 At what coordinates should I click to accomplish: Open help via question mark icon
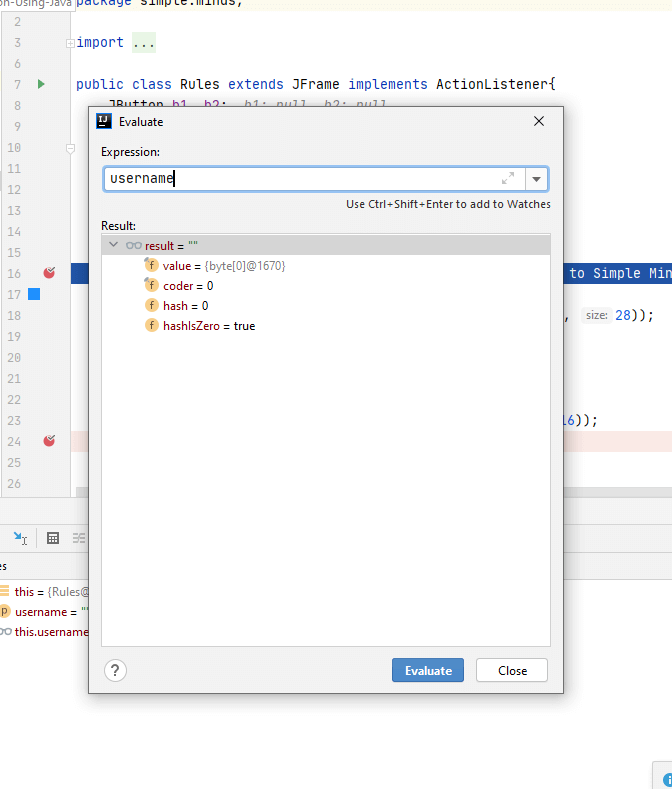coord(115,670)
